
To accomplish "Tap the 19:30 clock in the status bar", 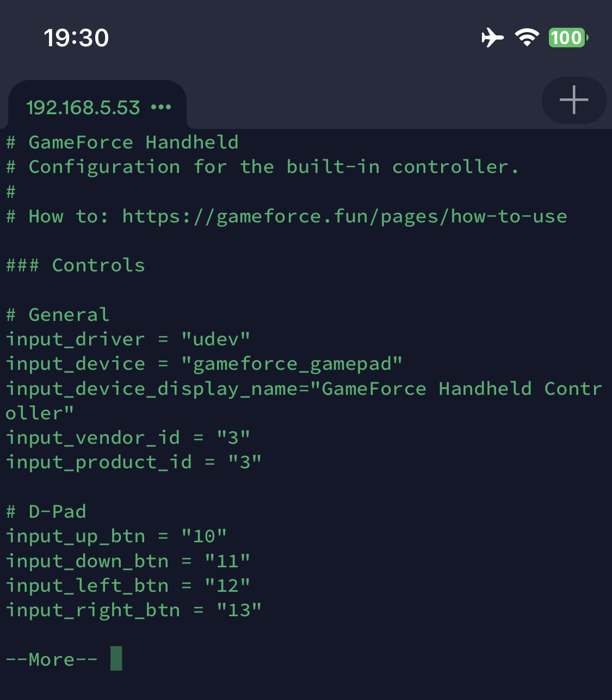I will point(76,38).
